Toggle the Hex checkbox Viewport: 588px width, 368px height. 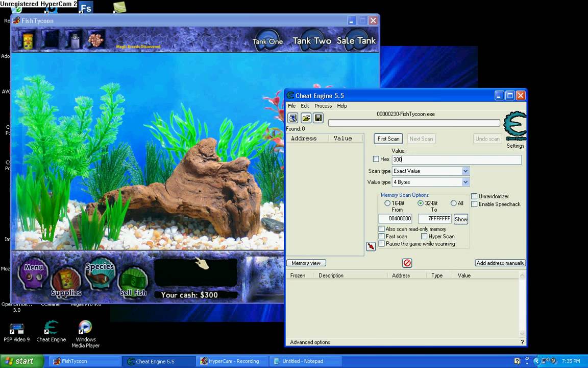coord(376,159)
